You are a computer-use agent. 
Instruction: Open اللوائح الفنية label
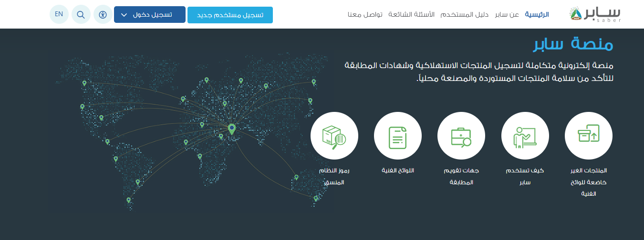pyautogui.click(x=398, y=170)
